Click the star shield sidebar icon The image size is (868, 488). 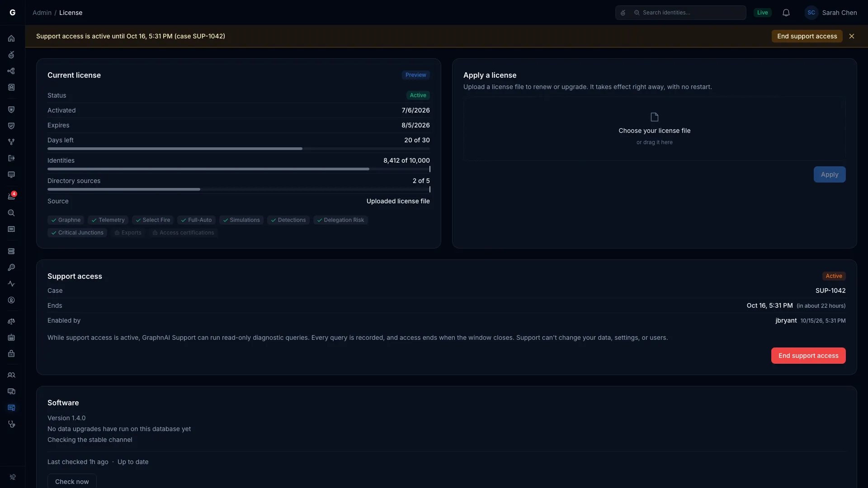11,109
